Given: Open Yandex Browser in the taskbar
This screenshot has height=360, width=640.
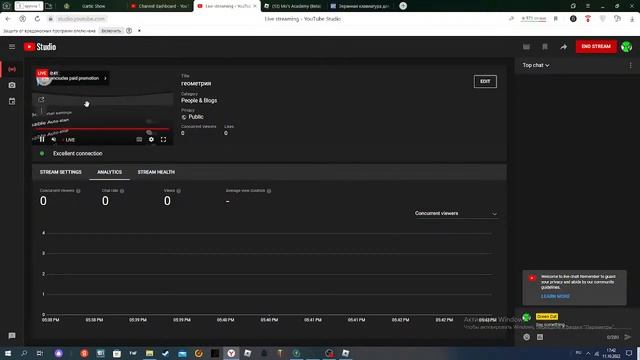Looking at the screenshot, I should (x=231, y=353).
